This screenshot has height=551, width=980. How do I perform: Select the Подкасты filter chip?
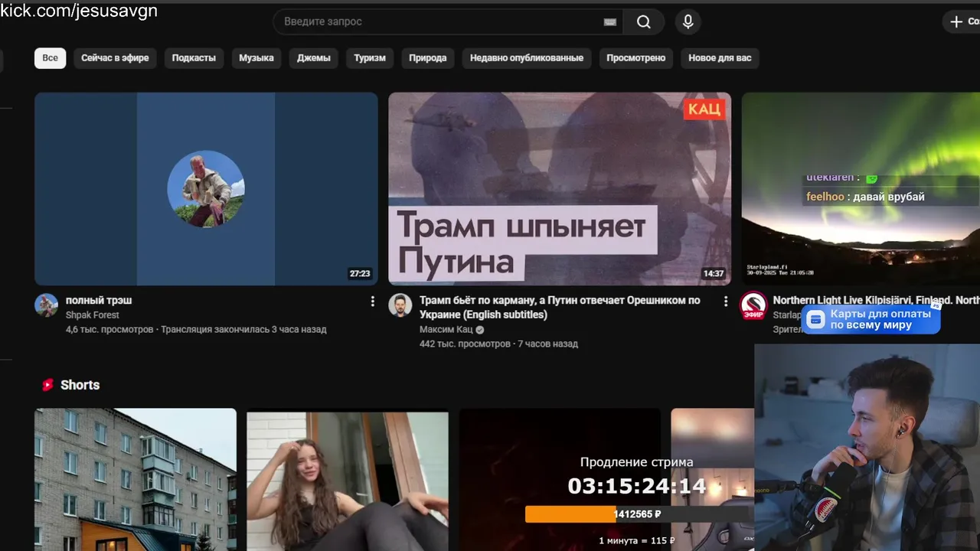pos(194,58)
